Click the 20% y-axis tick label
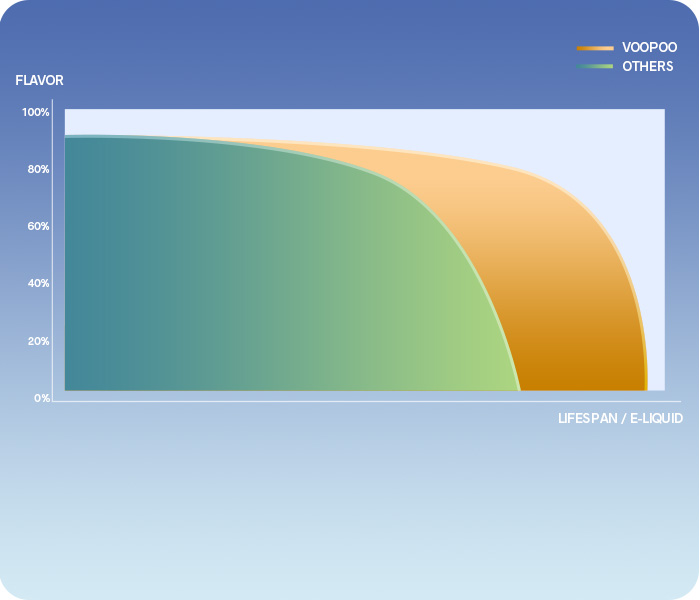 38,341
